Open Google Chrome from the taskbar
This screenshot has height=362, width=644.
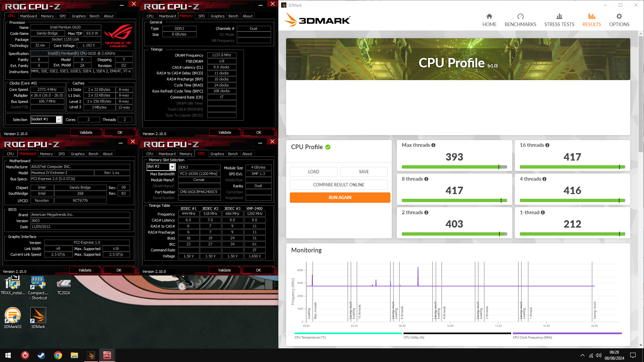pyautogui.click(x=58, y=355)
